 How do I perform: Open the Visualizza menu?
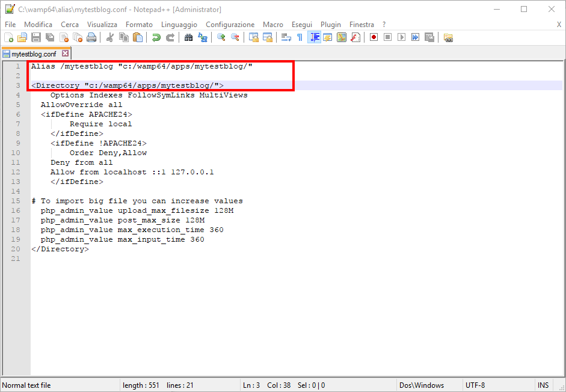click(102, 25)
